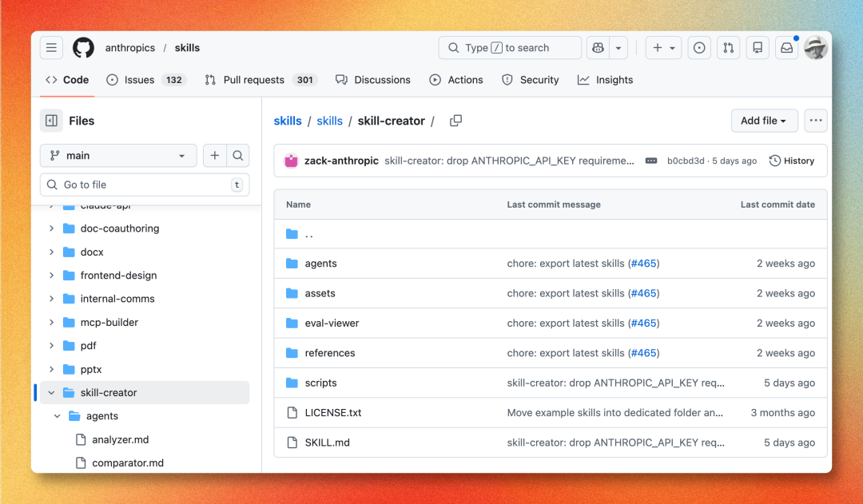Click the folder icon beside eval-viewer
Viewport: 863px width, 504px height.
292,323
